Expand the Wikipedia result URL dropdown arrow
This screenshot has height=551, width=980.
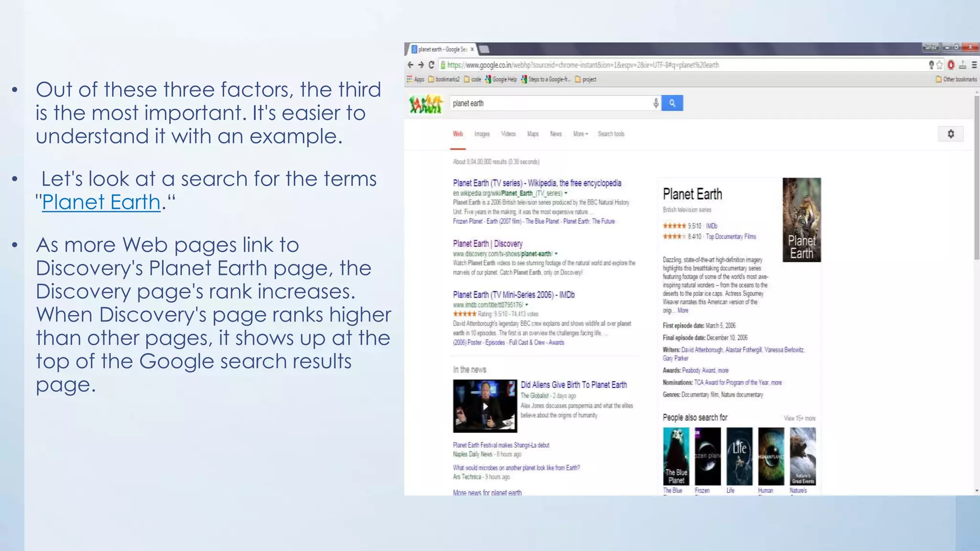point(566,193)
